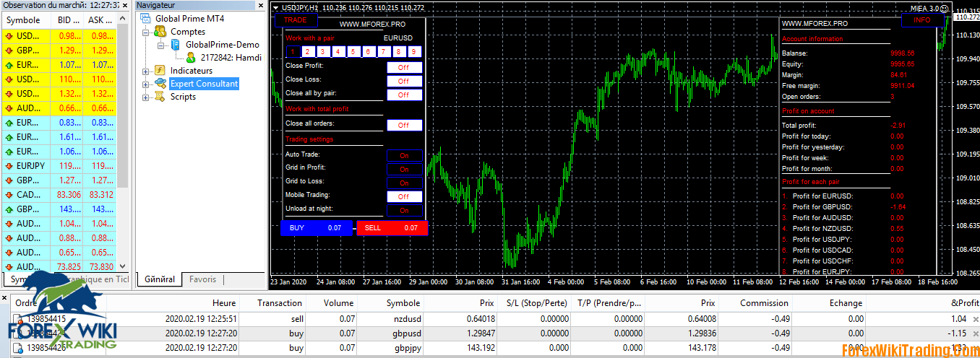This screenshot has width=980, height=358.
Task: Click the BID column header
Action: [67, 20]
